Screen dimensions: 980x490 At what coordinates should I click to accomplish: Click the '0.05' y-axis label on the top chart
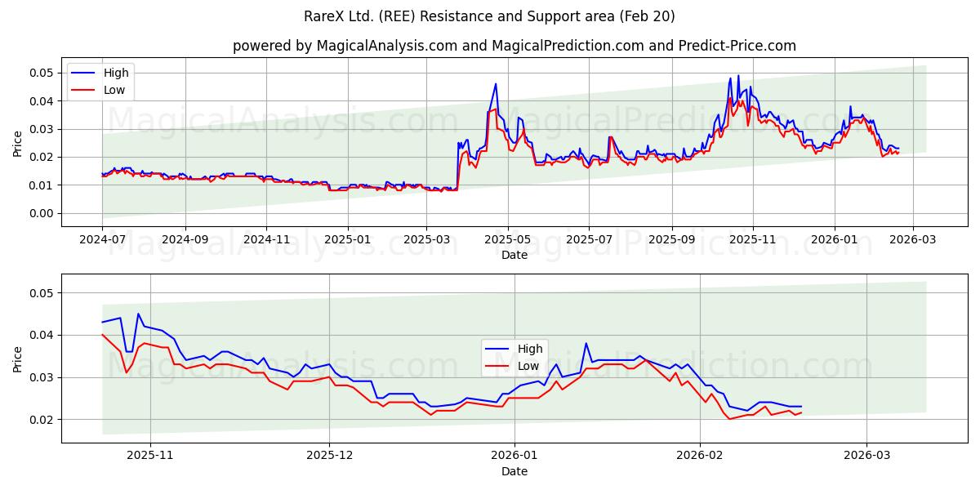(42, 73)
